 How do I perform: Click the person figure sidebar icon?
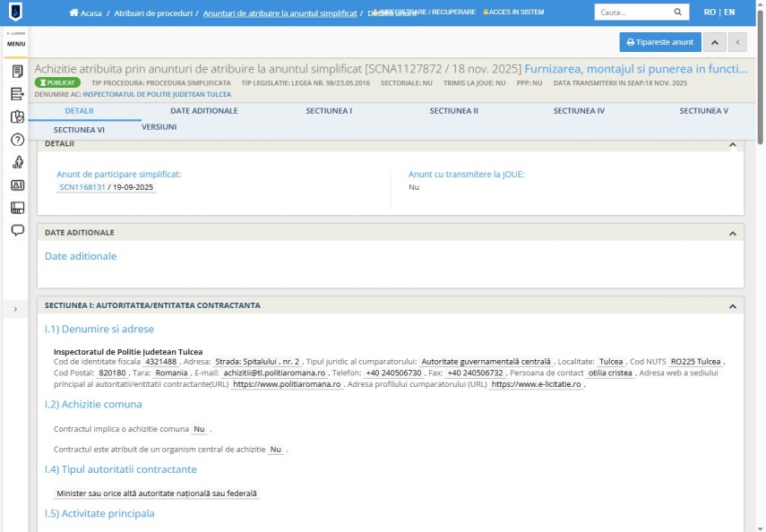[17, 162]
